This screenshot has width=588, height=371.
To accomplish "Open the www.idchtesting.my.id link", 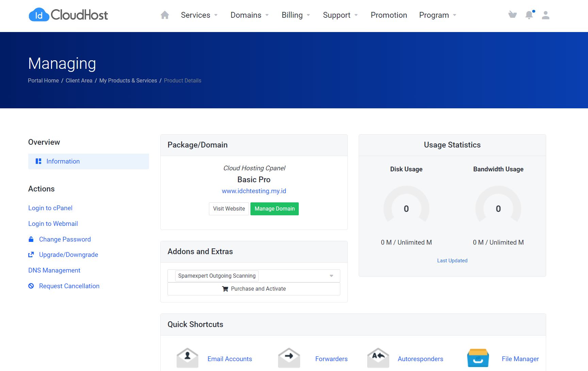I will [x=254, y=191].
